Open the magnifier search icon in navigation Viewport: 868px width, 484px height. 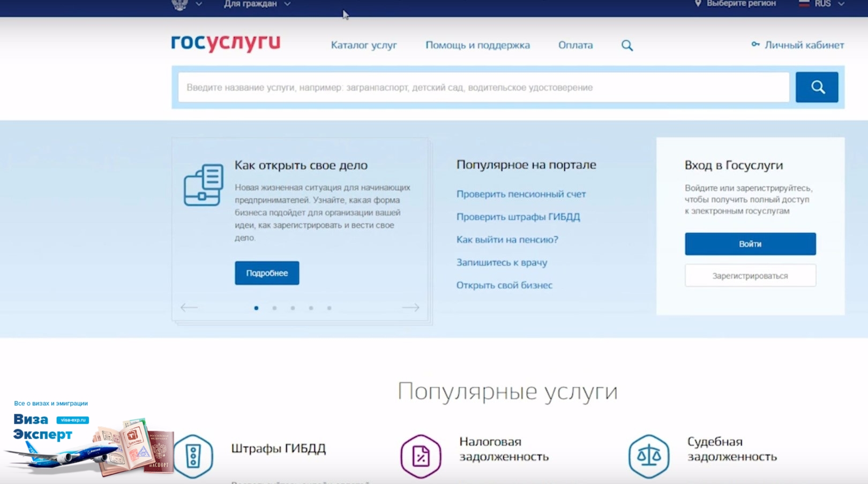627,46
